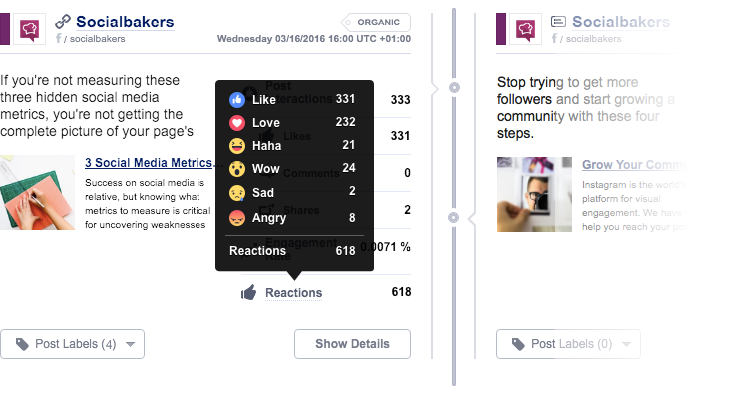Open the hands-on-paper post thumbnail
The image size is (730, 393).
point(37,193)
